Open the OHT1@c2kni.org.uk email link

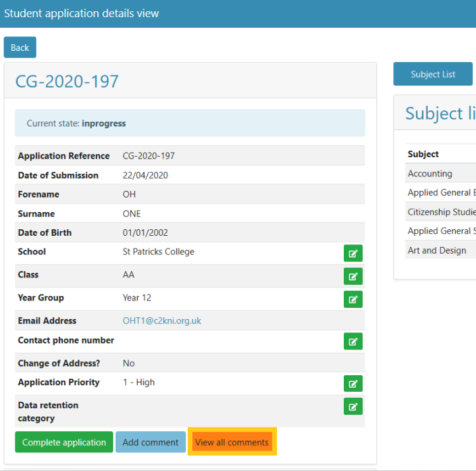tap(162, 320)
